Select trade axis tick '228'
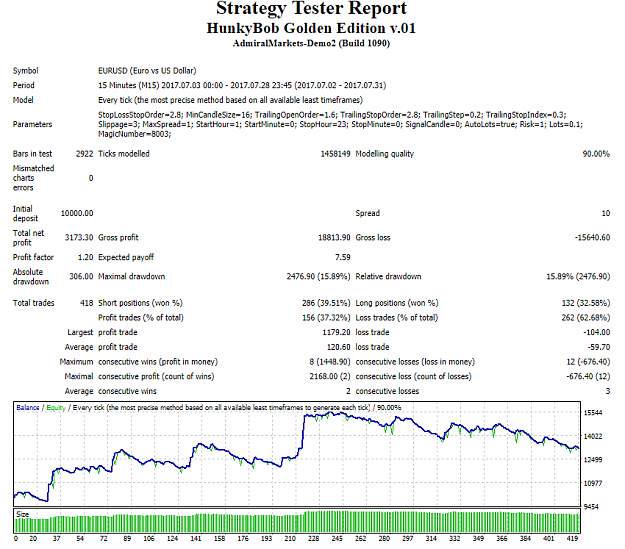Screen dimensions: 625x549 pos(313,539)
